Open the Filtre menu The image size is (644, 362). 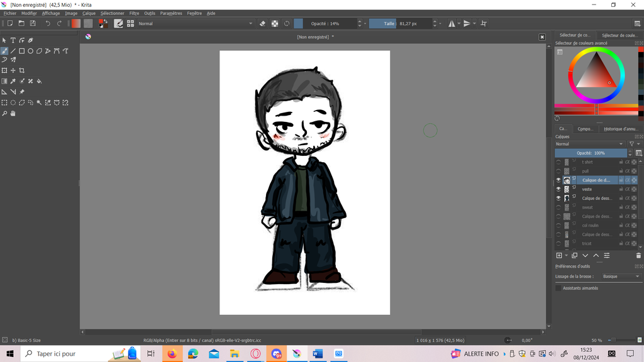[134, 13]
